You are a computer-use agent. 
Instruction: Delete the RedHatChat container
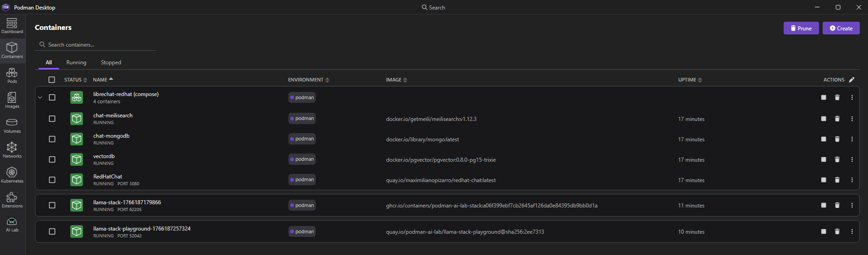coord(837,180)
